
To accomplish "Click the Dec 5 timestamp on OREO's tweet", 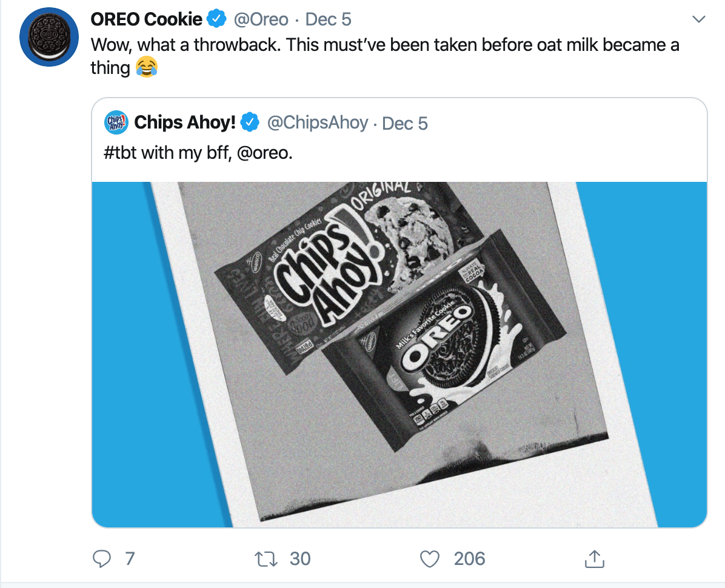I will pos(328,19).
